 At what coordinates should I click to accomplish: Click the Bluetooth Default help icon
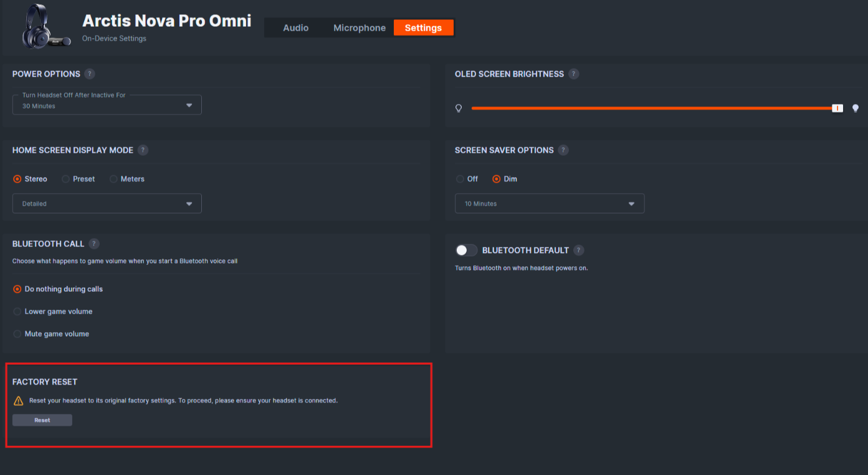[579, 250]
